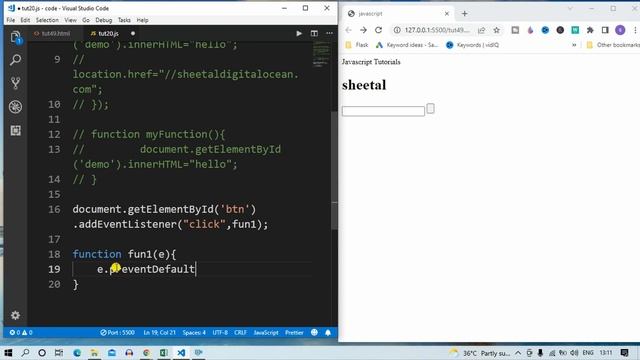Screen dimensions: 640x360
Task: Open the weather widget showing 36°C
Action: point(480,353)
